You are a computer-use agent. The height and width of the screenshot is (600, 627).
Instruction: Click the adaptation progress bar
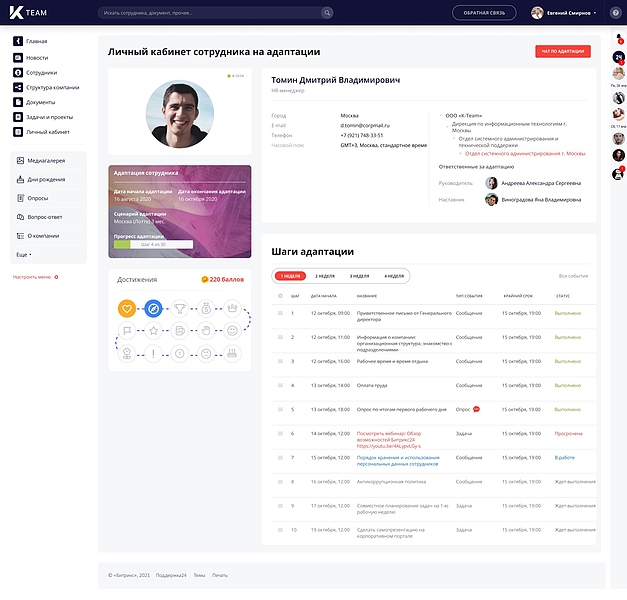(153, 243)
